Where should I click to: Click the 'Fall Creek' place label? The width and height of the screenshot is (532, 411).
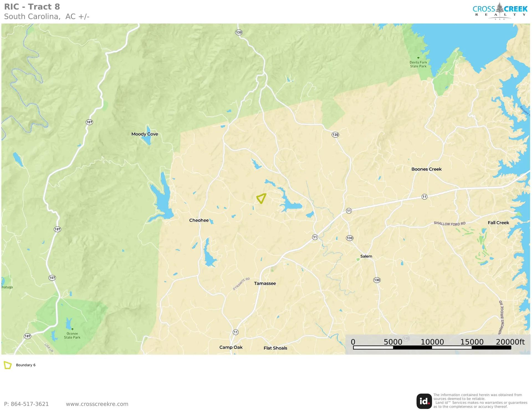click(498, 223)
